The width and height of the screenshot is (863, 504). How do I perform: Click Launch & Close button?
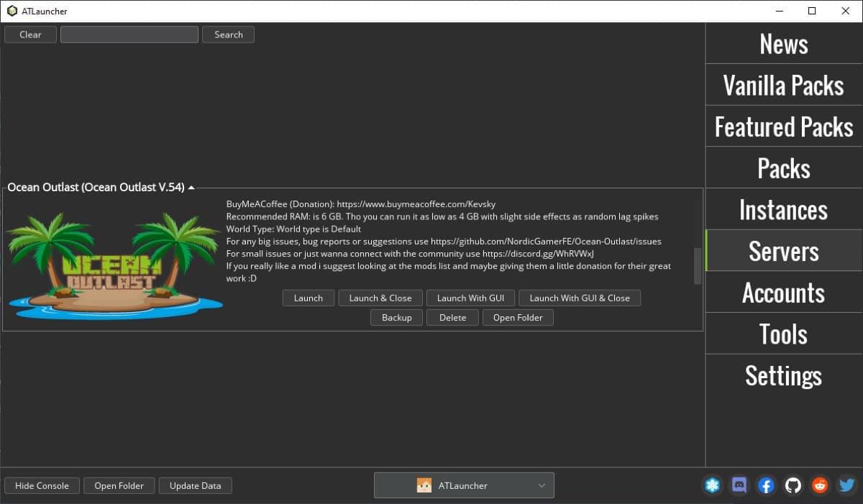[380, 298]
